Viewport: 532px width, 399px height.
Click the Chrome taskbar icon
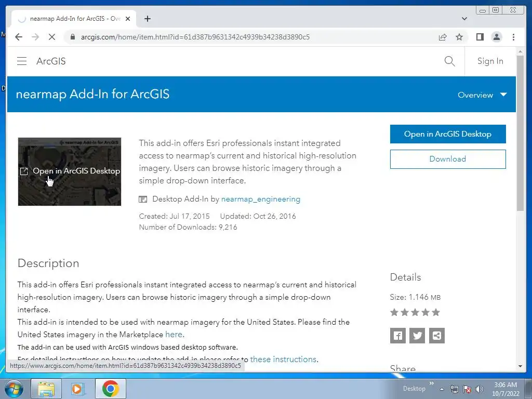coord(110,389)
